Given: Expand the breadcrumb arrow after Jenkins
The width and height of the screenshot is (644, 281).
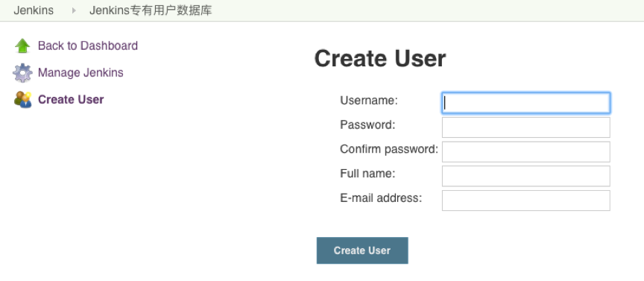Looking at the screenshot, I should coord(74,10).
